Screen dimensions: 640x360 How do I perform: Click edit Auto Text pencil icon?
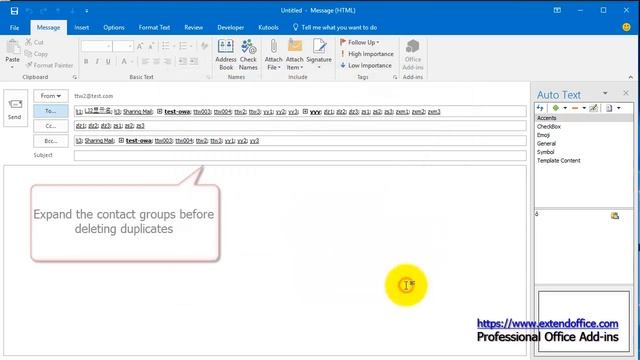[593, 108]
